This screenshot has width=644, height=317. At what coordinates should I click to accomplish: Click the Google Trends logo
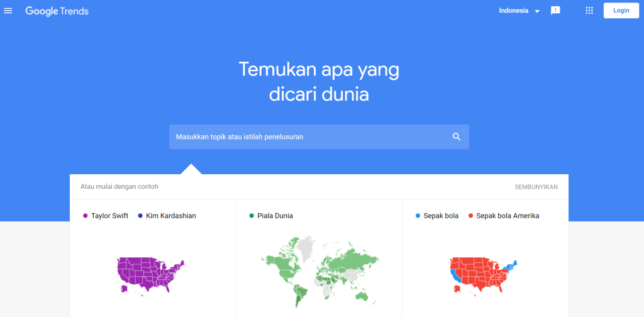(x=57, y=11)
